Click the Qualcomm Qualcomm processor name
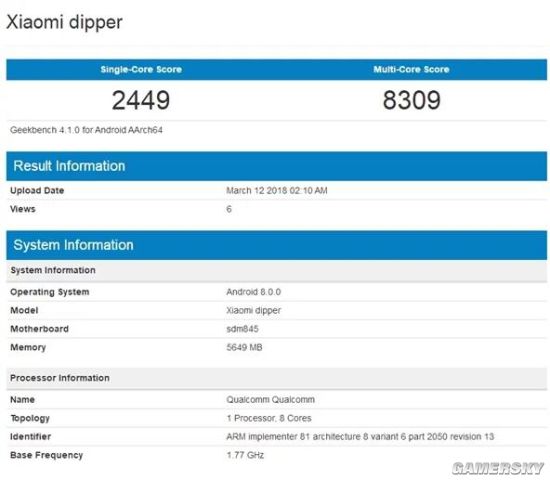The height and width of the screenshot is (480, 550). pos(270,400)
